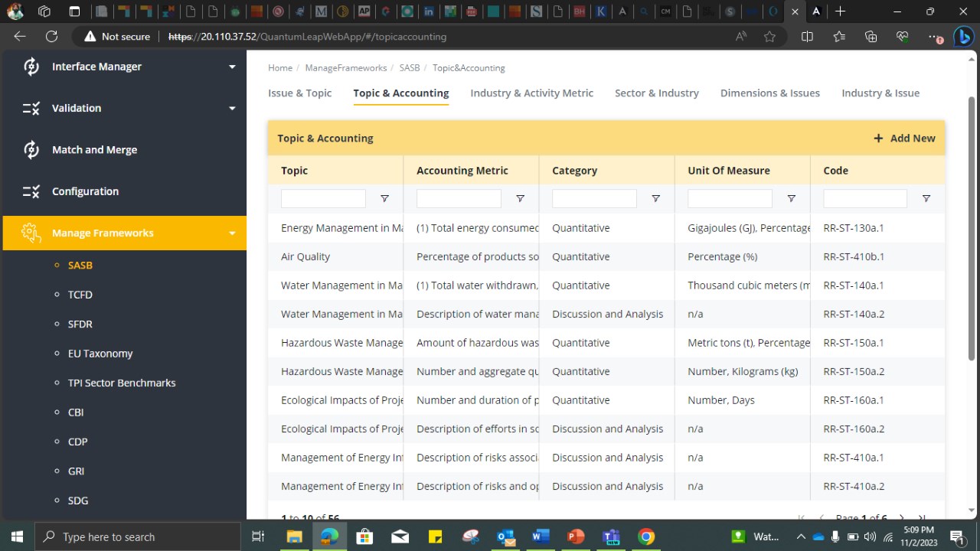Select the EU Taxonomy framework
The height and width of the screenshot is (551, 980).
(100, 354)
